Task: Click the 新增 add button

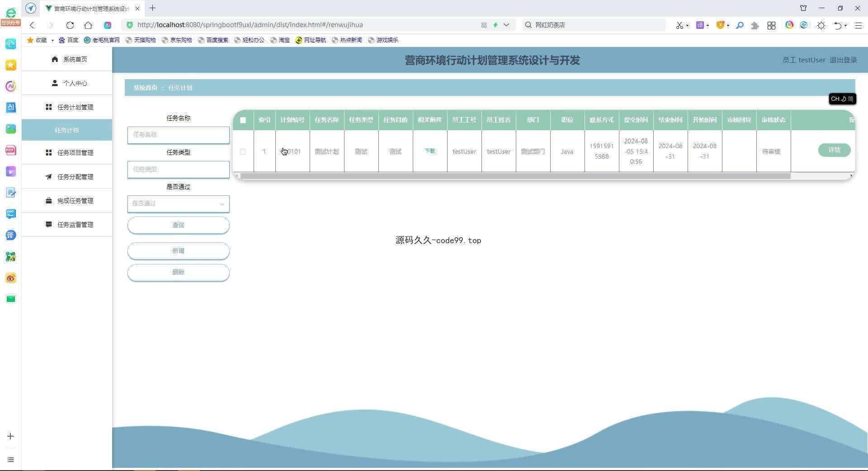Action: (179, 251)
